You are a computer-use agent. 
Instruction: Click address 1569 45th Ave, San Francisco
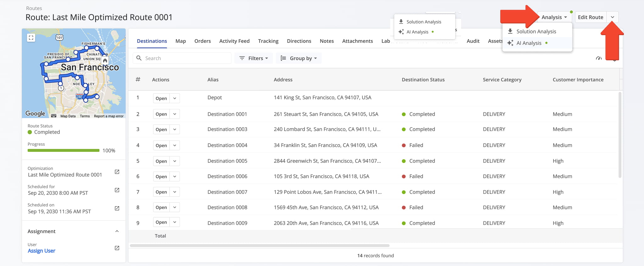326,207
